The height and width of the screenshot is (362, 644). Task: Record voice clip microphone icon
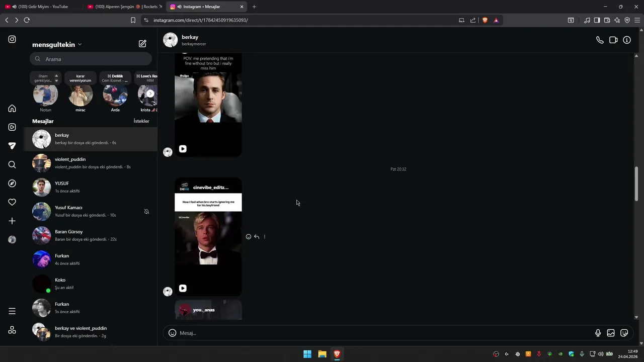(598, 333)
